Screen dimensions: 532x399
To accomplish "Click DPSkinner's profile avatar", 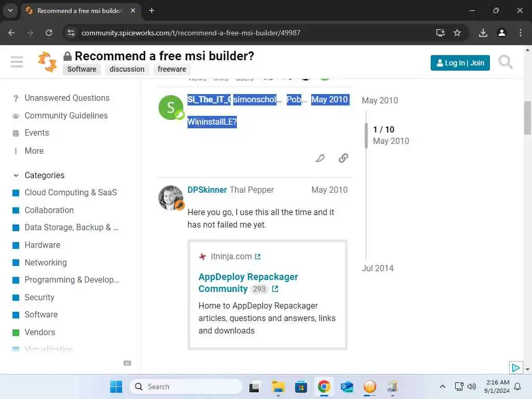I will [170, 198].
